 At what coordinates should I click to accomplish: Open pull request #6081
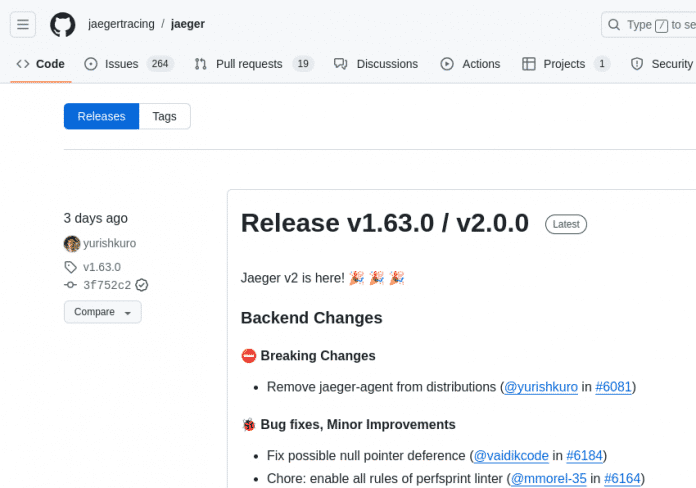coord(613,387)
